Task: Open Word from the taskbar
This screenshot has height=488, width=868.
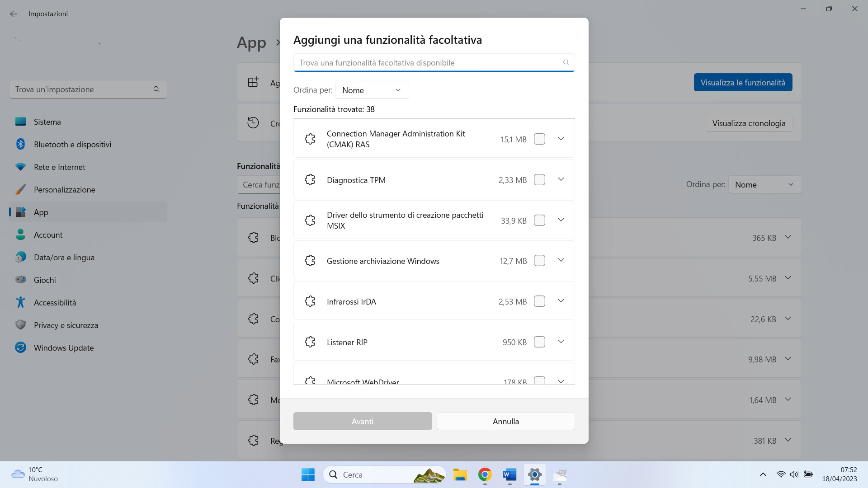Action: (x=509, y=474)
